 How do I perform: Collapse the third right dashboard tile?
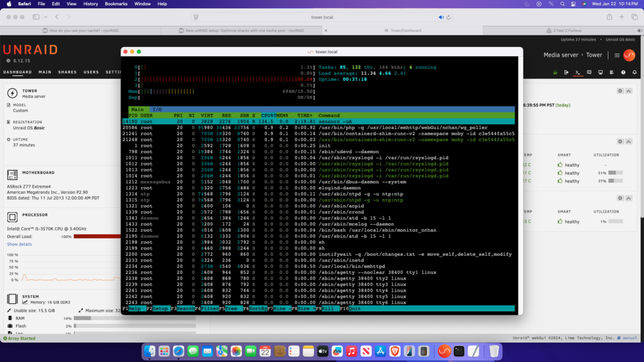629,198
